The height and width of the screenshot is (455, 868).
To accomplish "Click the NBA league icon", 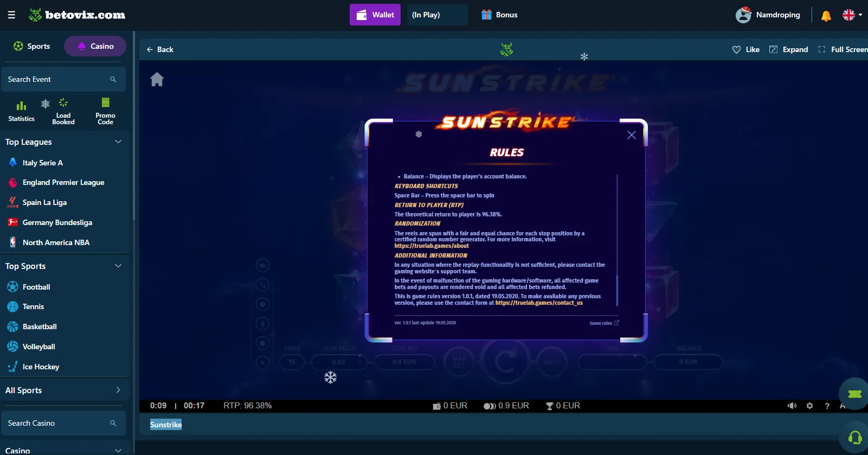I will [12, 242].
